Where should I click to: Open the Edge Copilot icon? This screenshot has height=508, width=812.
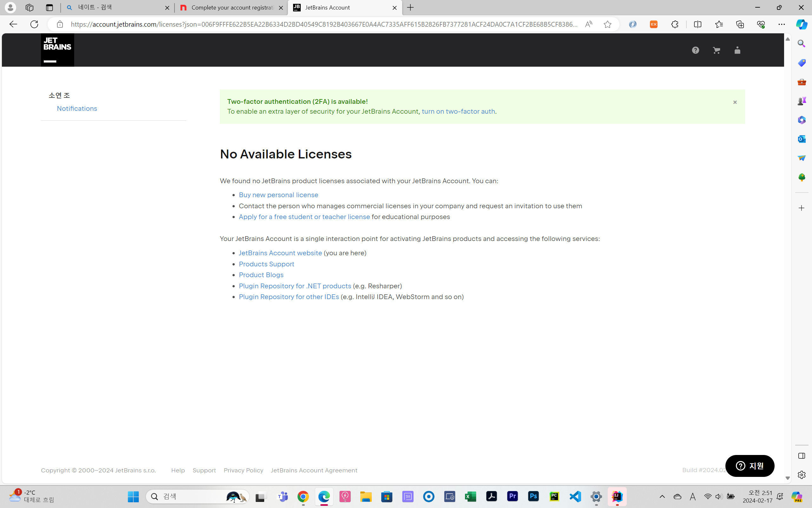pyautogui.click(x=802, y=24)
